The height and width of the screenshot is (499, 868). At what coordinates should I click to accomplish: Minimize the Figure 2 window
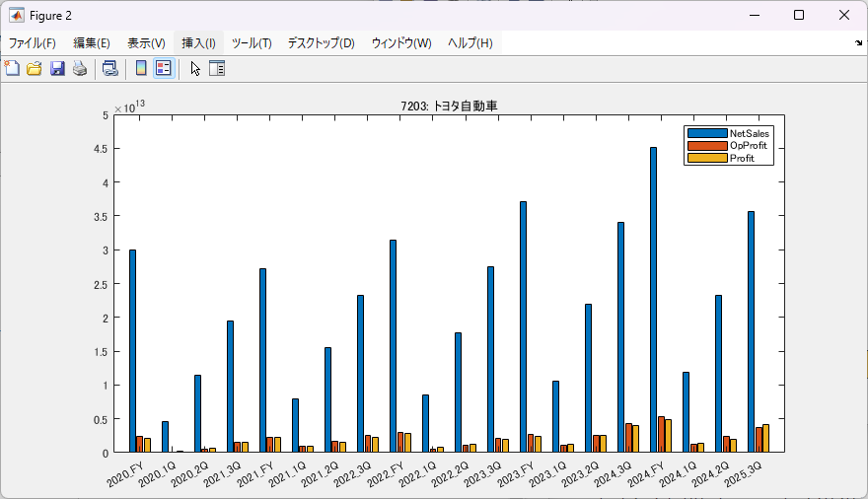coord(754,15)
